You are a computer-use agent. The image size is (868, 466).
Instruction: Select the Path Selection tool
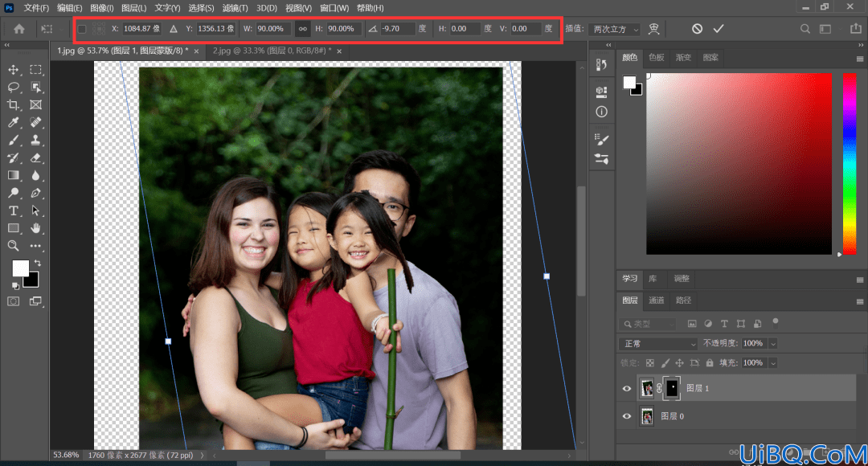point(35,211)
